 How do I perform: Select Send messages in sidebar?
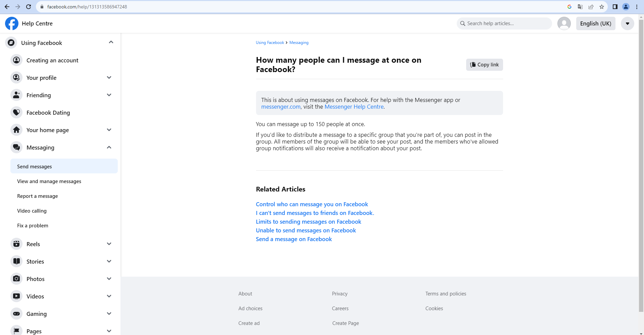click(x=64, y=166)
